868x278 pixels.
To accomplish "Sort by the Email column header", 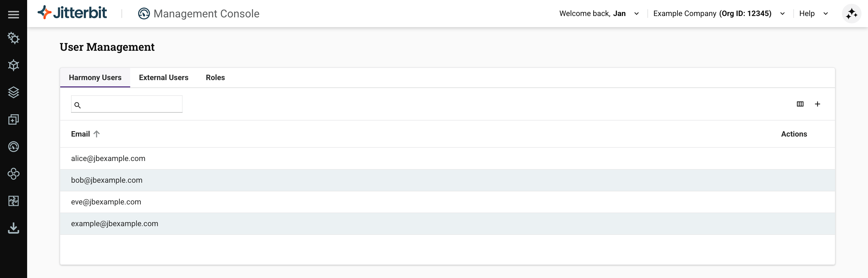I will (81, 134).
